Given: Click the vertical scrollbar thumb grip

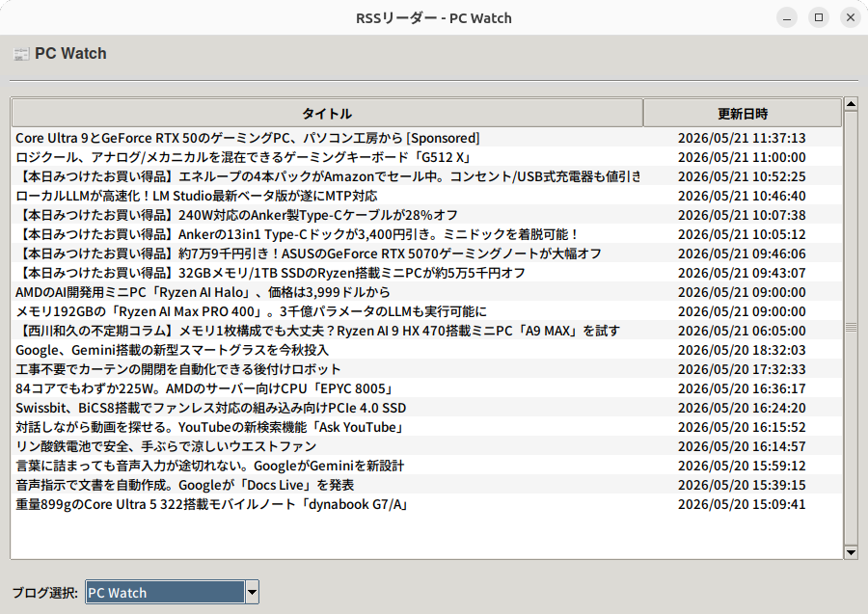Looking at the screenshot, I should coord(851,328).
